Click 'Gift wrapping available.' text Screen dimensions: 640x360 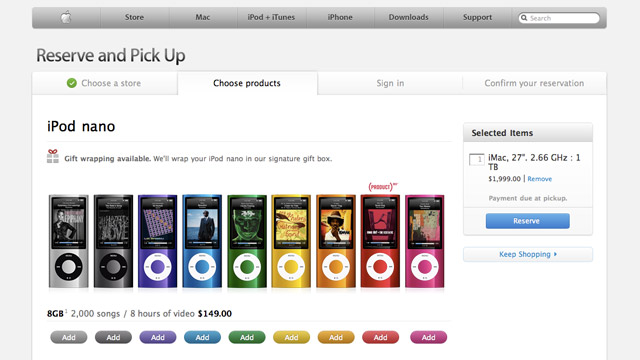(108, 158)
